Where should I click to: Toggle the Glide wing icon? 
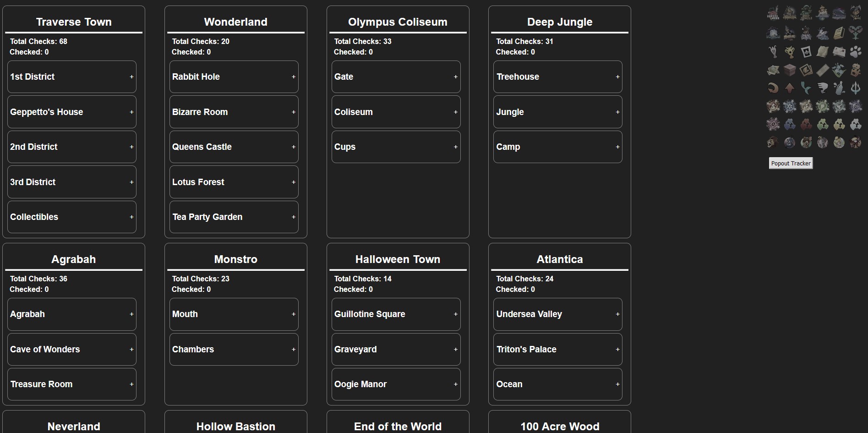pyautogui.click(x=823, y=88)
